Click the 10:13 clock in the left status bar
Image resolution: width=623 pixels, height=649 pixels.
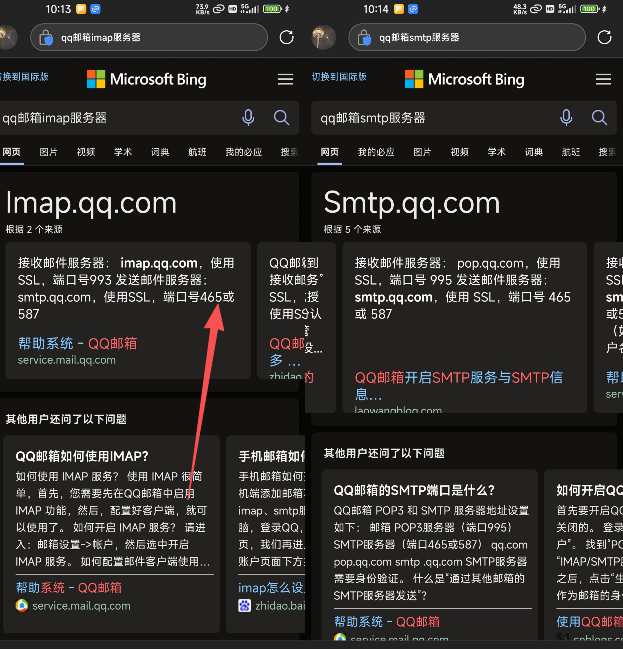tap(58, 9)
